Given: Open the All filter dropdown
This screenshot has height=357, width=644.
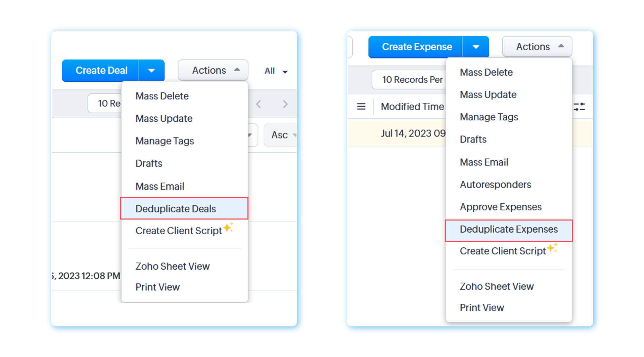Looking at the screenshot, I should 276,71.
